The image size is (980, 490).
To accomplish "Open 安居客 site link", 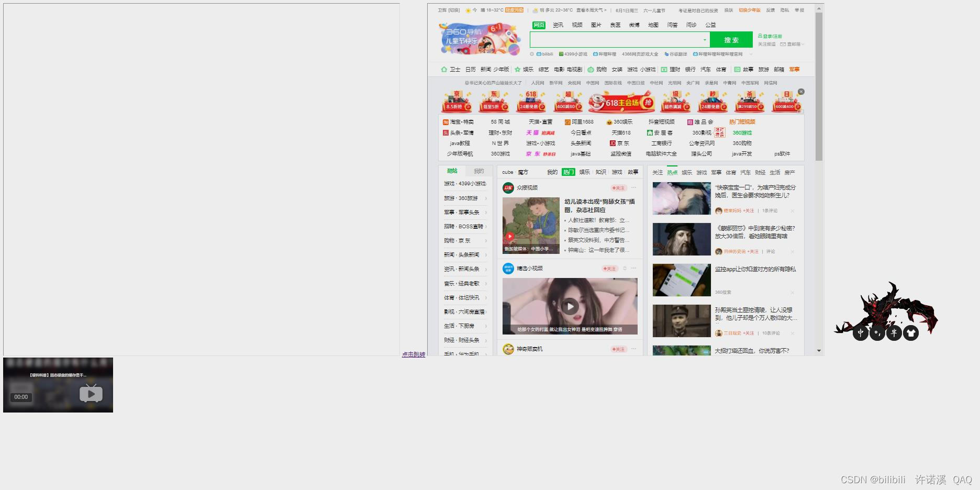I will coord(660,133).
